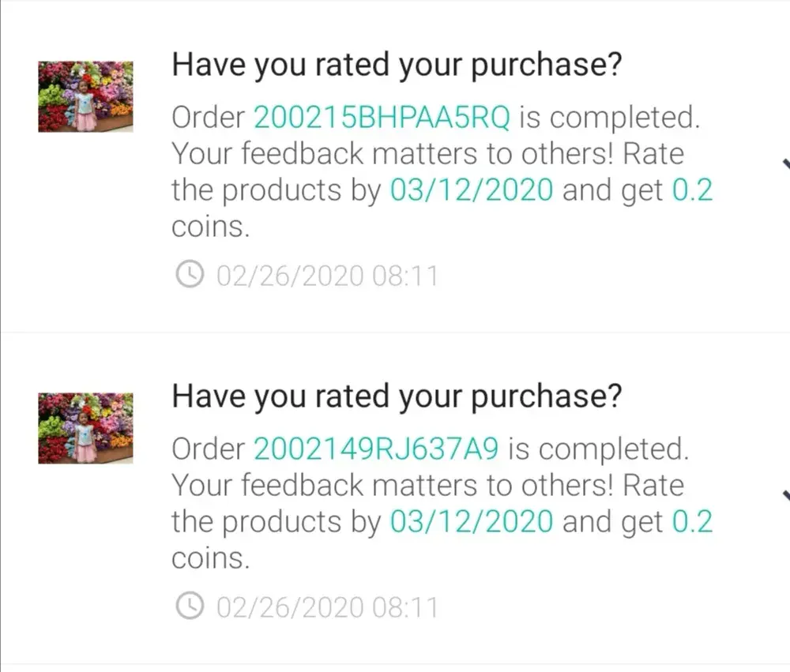Tap 03/12/2020 deadline in order 200215BHPAA5RQ notification

(472, 190)
